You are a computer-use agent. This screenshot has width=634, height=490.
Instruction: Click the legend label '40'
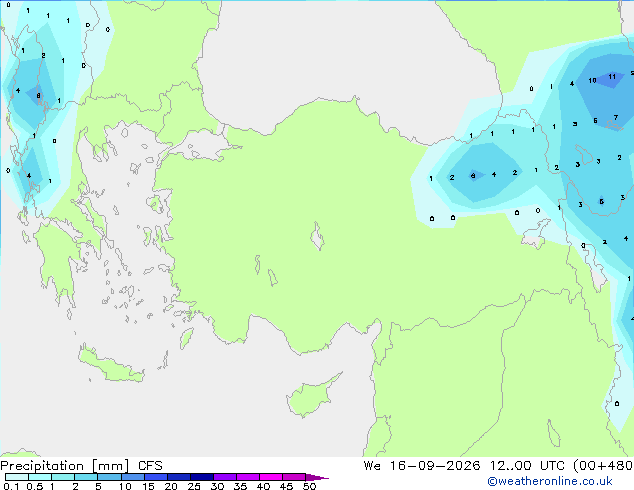pyautogui.click(x=263, y=486)
